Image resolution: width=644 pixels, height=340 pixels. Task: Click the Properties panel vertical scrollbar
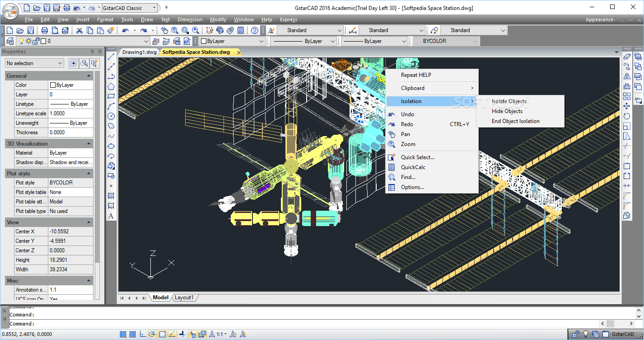coord(98,167)
